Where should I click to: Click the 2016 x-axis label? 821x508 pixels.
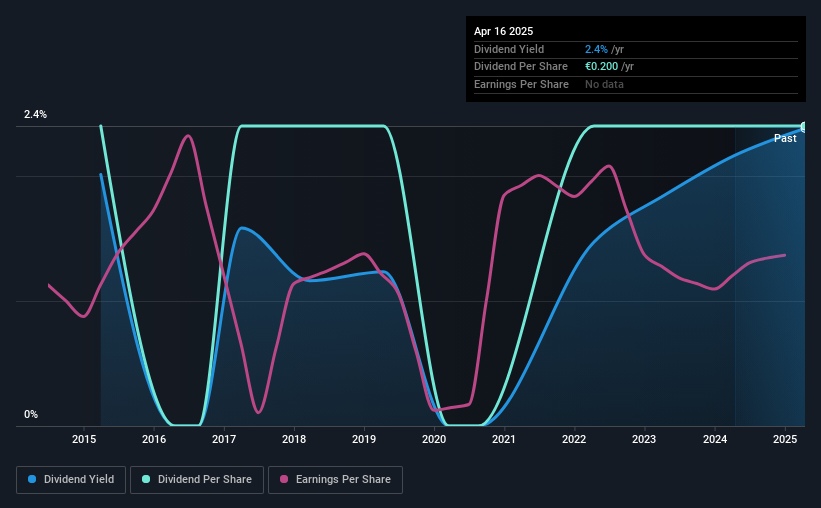click(154, 439)
